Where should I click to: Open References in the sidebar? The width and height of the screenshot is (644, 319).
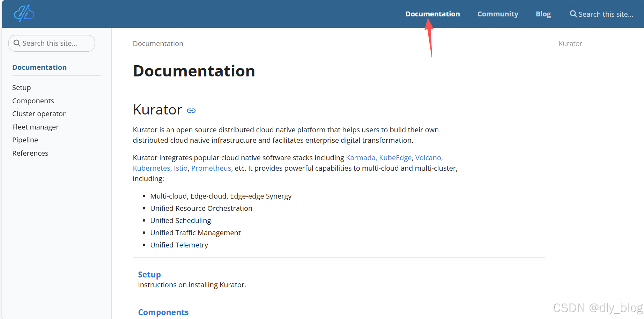coord(30,153)
